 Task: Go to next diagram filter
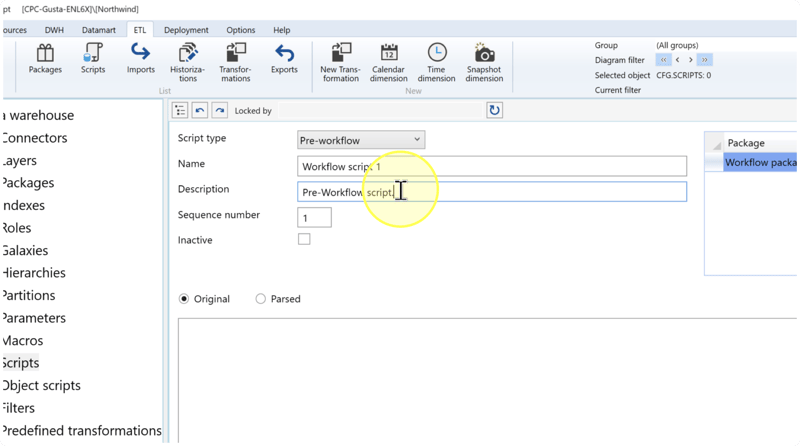click(691, 60)
